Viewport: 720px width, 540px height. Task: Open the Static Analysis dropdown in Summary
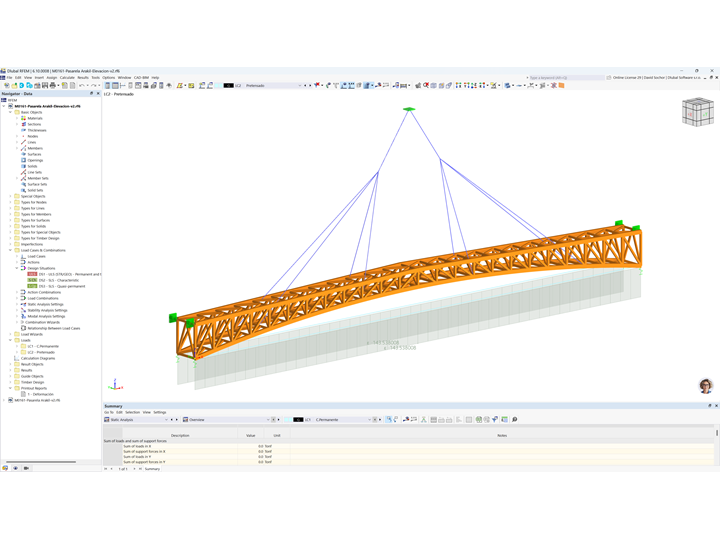pos(166,420)
